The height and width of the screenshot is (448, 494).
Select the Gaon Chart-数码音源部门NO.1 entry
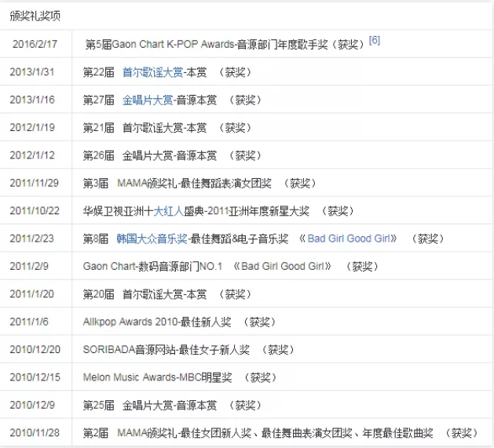tap(230, 267)
